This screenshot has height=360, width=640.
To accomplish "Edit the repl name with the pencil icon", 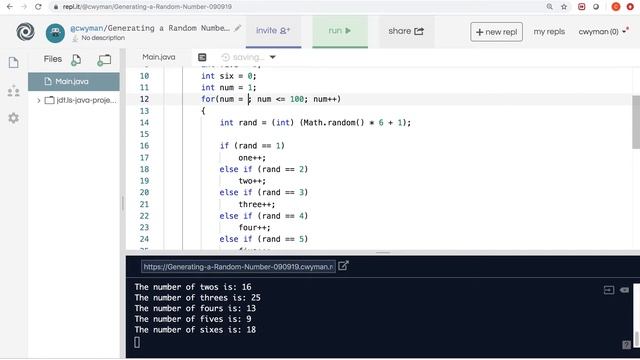I will pyautogui.click(x=238, y=28).
